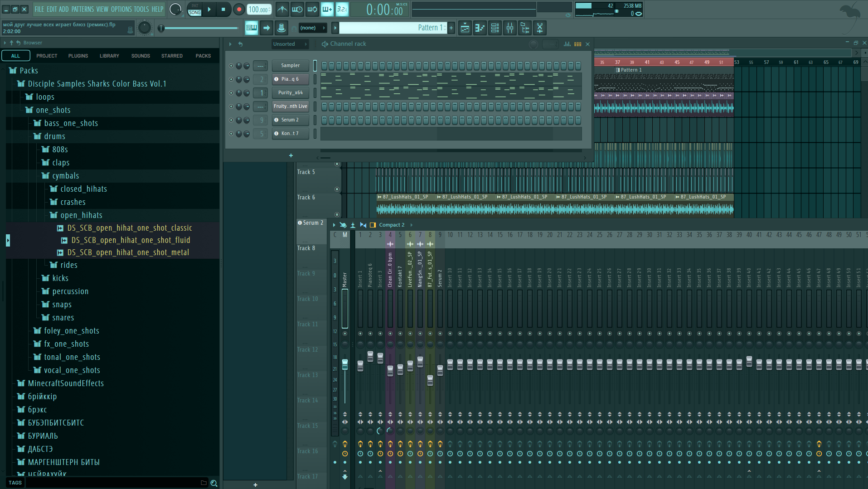Screen dimensions: 868x489
Task: Show the Channel rack view icon
Action: coord(495,28)
